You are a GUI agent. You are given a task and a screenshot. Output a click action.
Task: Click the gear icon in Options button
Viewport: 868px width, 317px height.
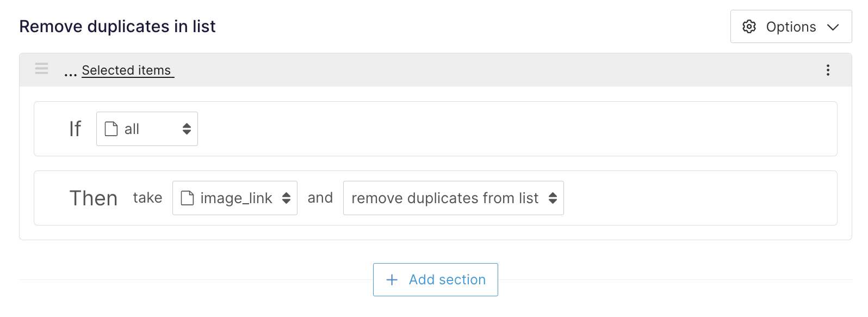749,27
